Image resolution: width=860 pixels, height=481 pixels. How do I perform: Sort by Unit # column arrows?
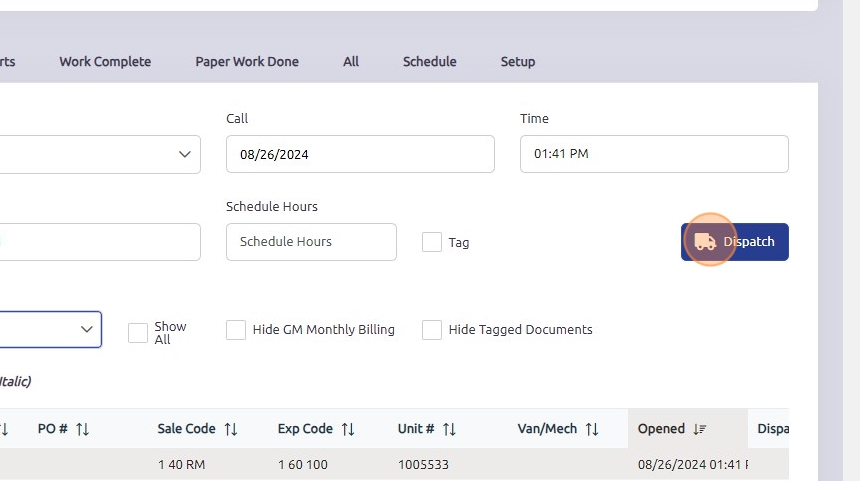click(x=449, y=429)
